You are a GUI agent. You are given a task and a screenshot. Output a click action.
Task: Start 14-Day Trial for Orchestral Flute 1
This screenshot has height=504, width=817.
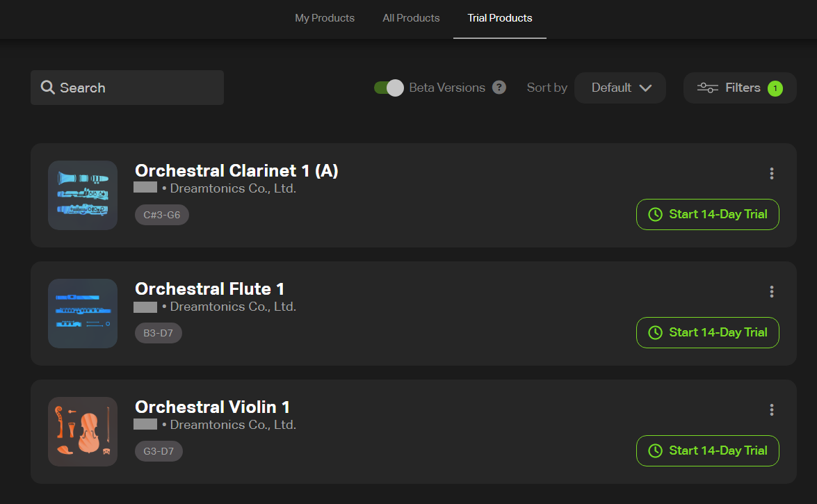tap(708, 332)
